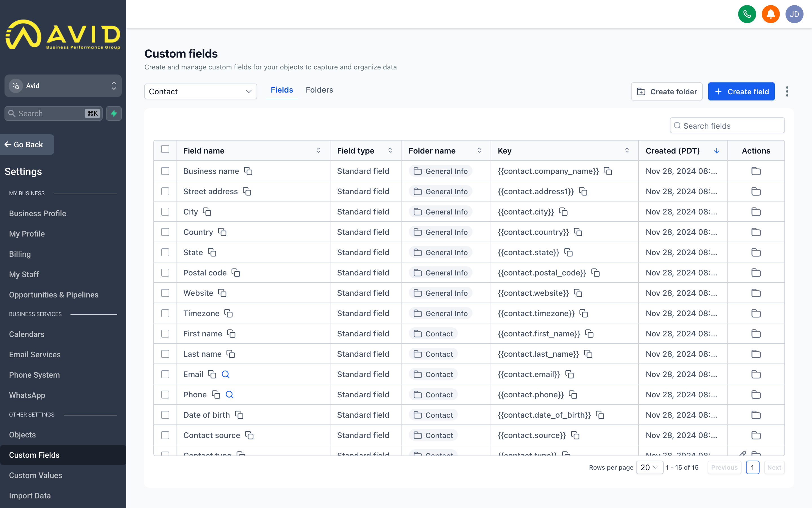Click the AVID logo in sidebar
The height and width of the screenshot is (508, 812).
click(63, 35)
